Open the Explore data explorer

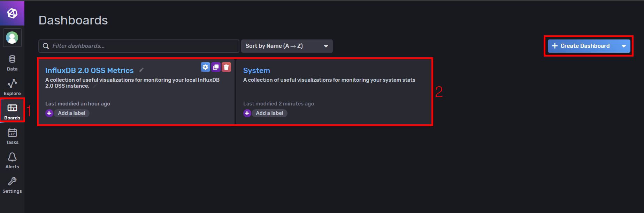12,88
